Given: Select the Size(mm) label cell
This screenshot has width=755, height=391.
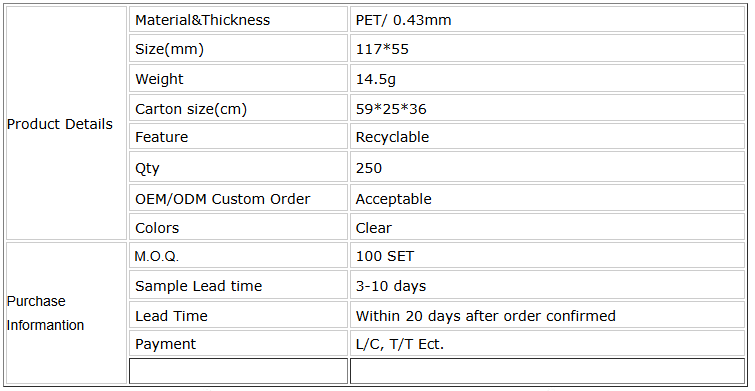Looking at the screenshot, I should coord(238,49).
